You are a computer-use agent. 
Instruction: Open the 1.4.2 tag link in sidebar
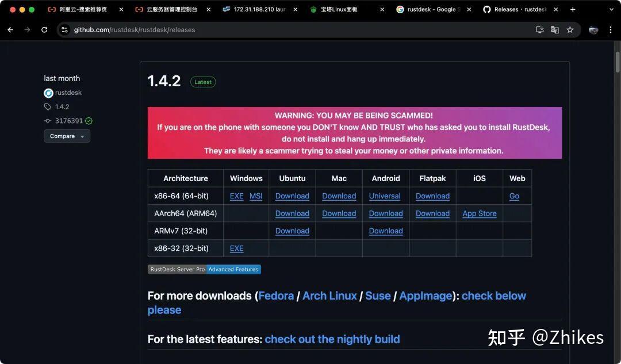tap(62, 106)
